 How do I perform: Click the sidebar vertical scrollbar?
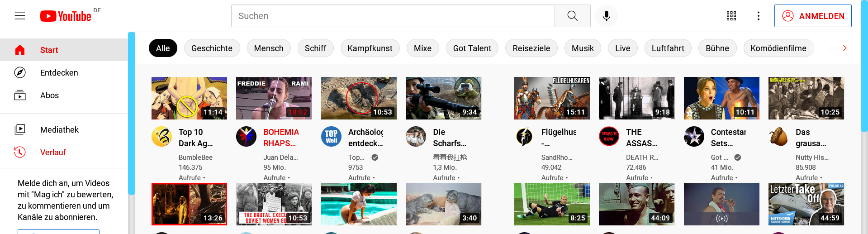coord(132,113)
